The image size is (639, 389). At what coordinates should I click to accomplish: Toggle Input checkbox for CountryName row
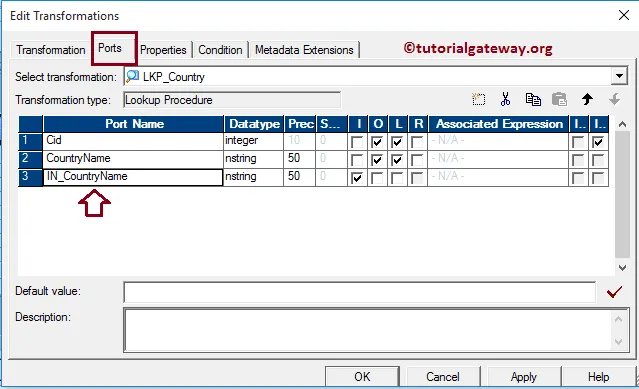(x=357, y=160)
